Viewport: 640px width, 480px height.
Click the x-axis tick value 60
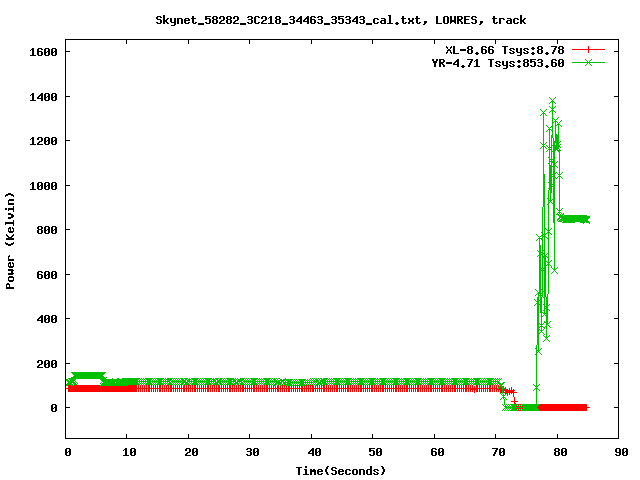[437, 452]
